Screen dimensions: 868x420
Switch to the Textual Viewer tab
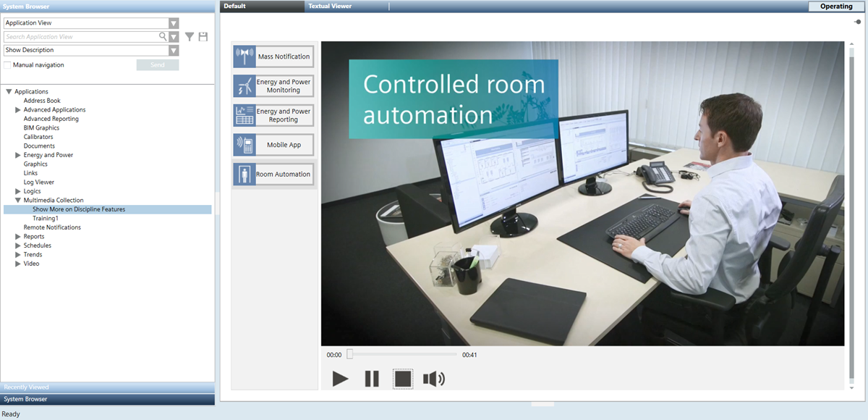point(329,7)
